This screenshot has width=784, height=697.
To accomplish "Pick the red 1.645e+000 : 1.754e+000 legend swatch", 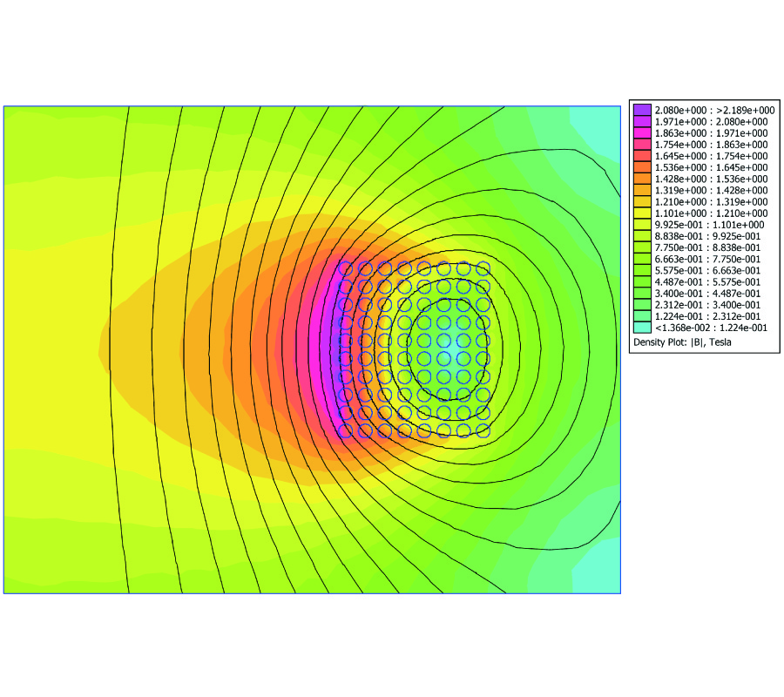I will click(x=642, y=156).
